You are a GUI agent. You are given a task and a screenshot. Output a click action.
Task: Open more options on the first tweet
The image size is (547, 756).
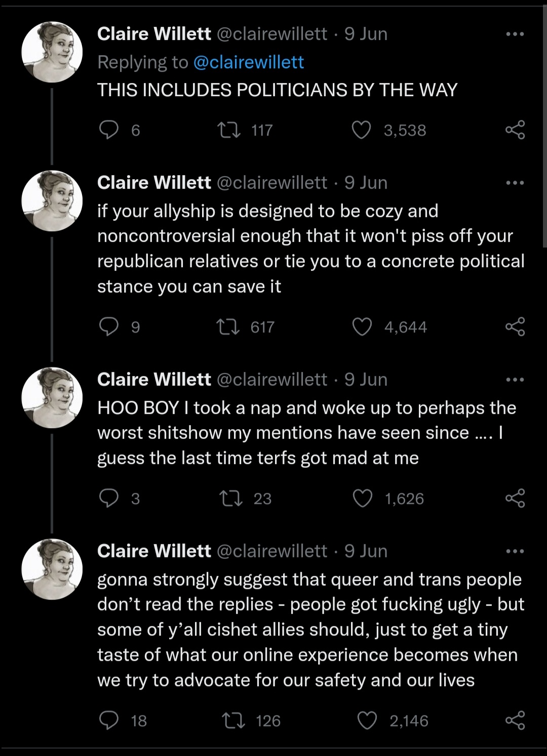point(515,34)
